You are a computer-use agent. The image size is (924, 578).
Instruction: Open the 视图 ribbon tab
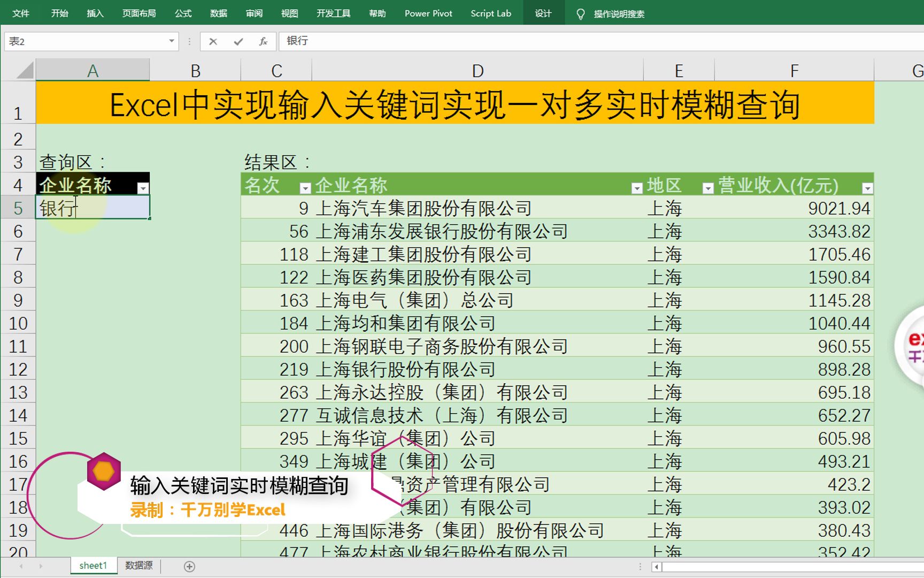289,13
